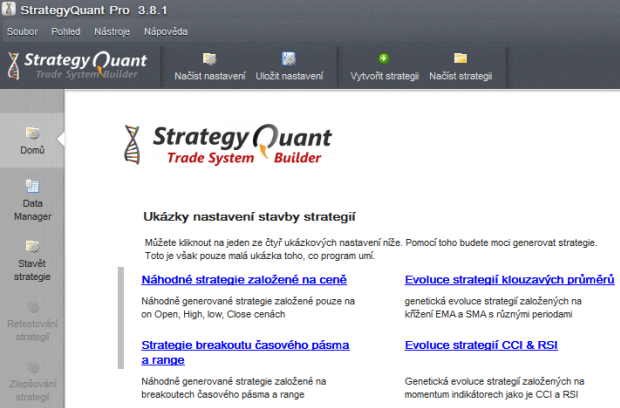Click text 'on Open, High, low, Close cenách'
620x408 pixels.
click(x=213, y=314)
